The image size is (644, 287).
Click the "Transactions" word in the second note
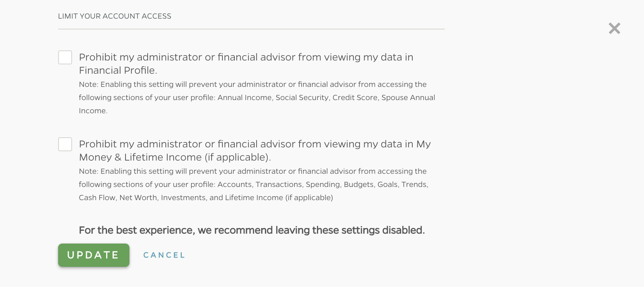point(279,185)
